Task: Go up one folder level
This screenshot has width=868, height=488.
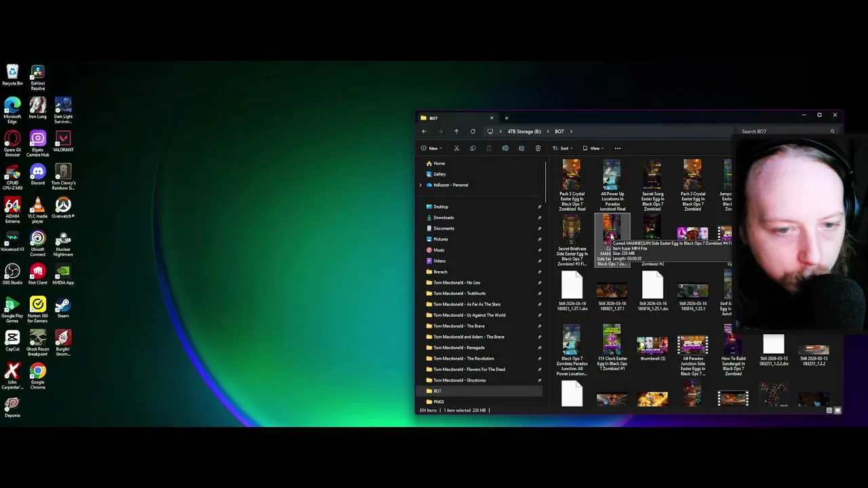Action: [x=456, y=131]
